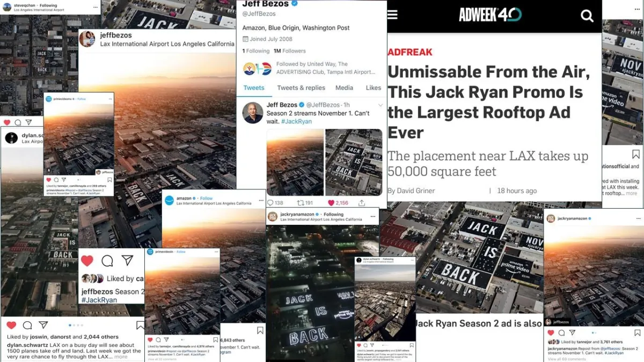
Task: Open the three-dot menu on stevegchan post
Action: click(x=96, y=8)
